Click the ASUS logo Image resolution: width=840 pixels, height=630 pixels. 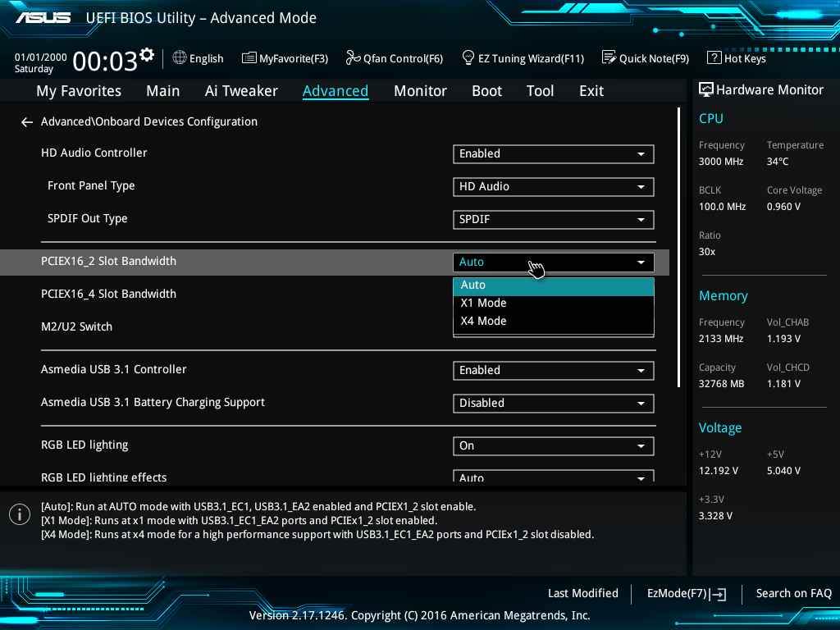coord(43,18)
